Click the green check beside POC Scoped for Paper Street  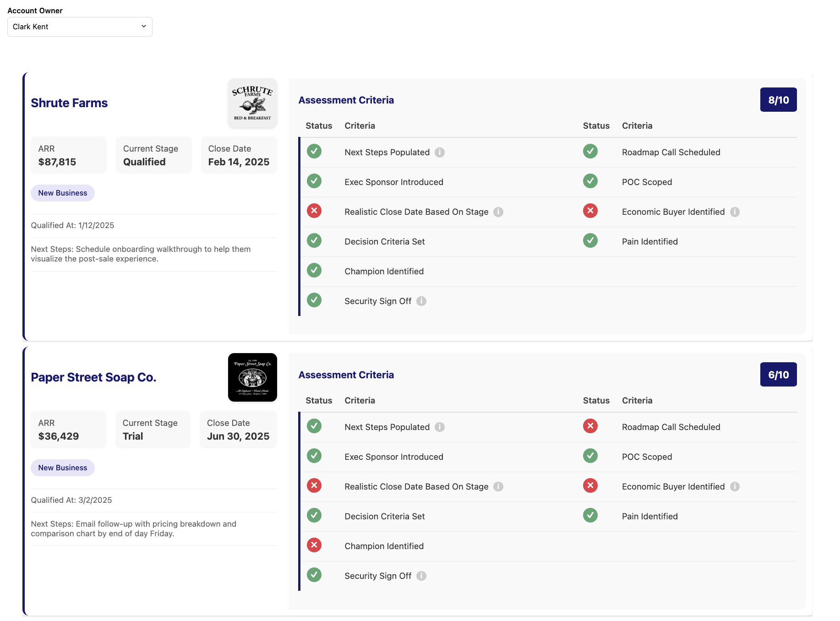pyautogui.click(x=590, y=456)
